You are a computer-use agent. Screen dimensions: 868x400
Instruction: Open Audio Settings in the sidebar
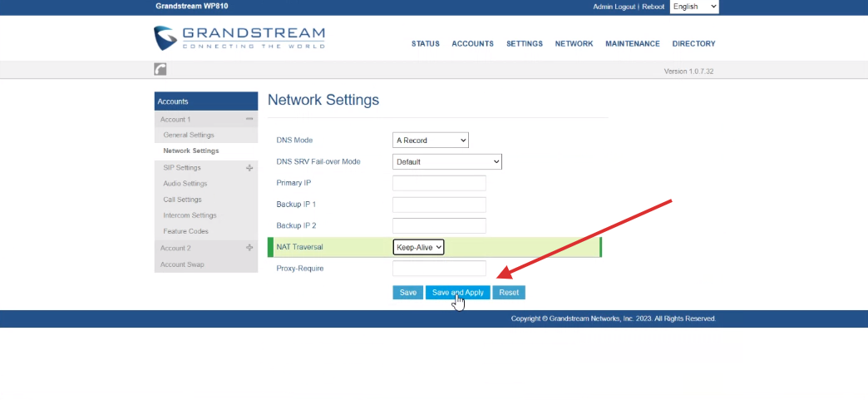coord(185,184)
